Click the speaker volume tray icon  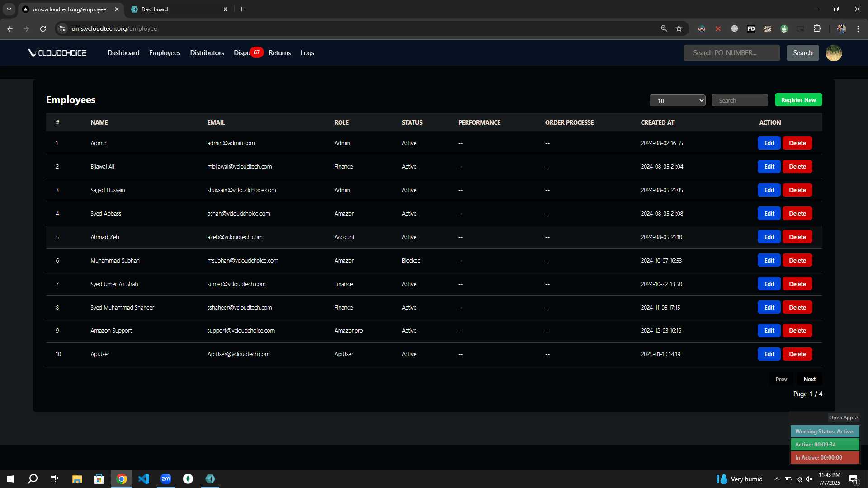[809, 479]
